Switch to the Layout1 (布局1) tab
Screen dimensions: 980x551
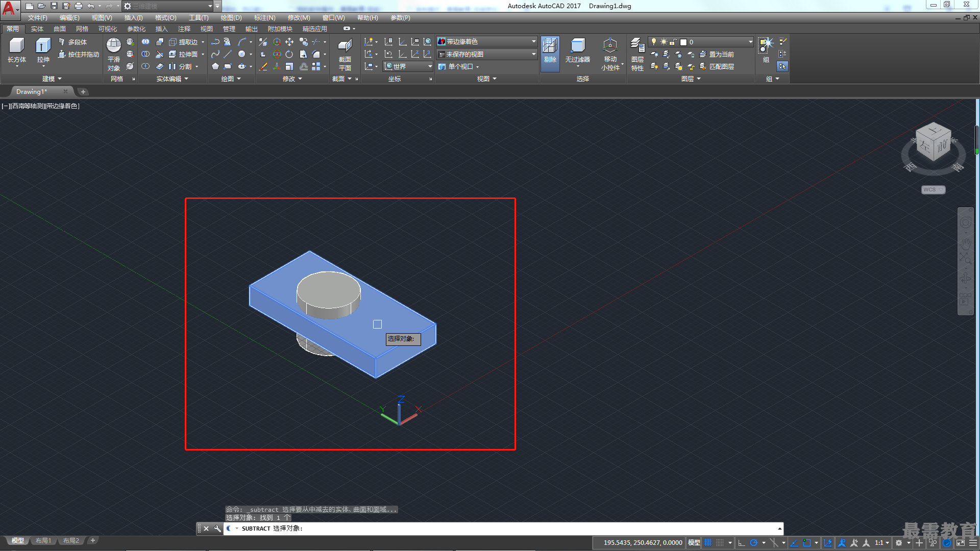43,541
